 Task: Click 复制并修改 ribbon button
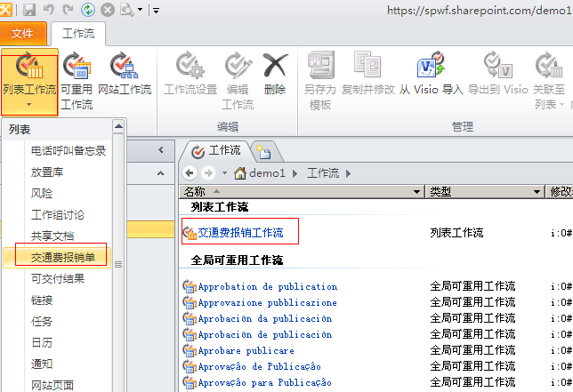pos(368,75)
